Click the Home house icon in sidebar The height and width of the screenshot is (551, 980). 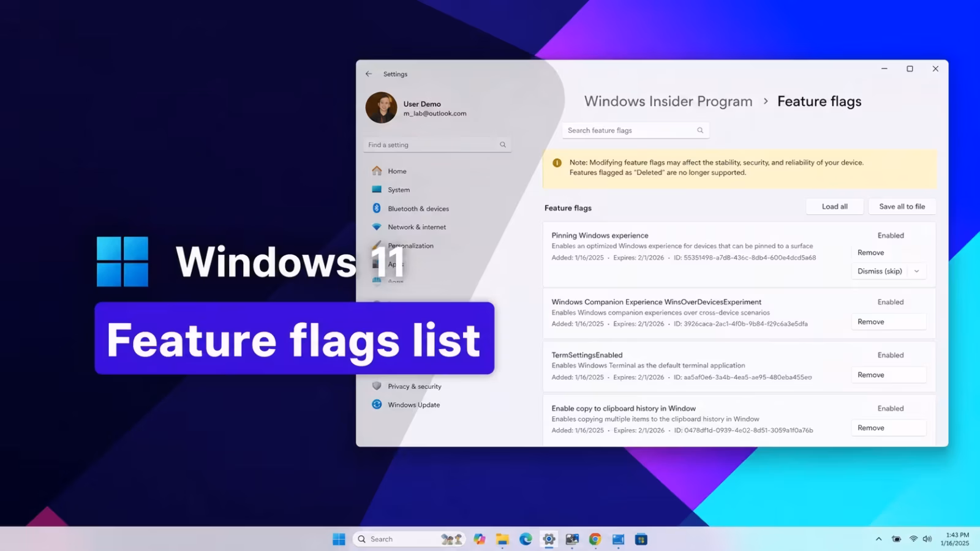pyautogui.click(x=377, y=171)
